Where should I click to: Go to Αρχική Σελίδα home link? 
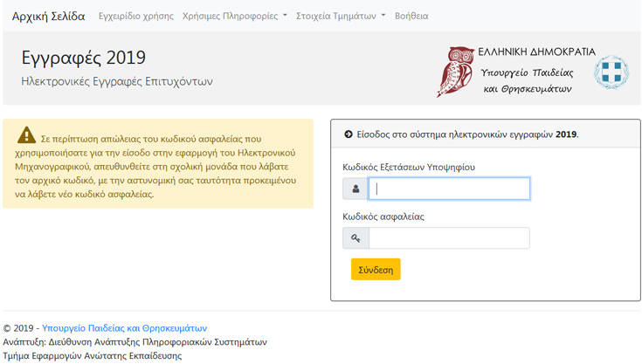[48, 16]
